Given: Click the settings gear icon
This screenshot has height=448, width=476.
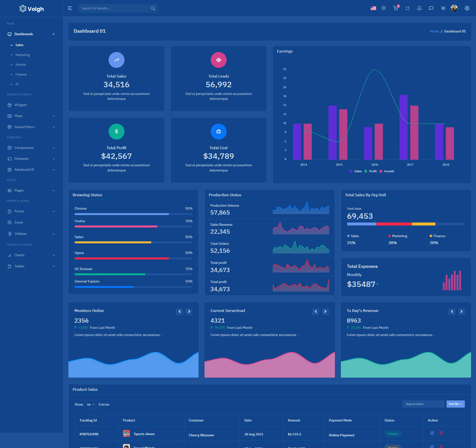Looking at the screenshot, I should 467,8.
